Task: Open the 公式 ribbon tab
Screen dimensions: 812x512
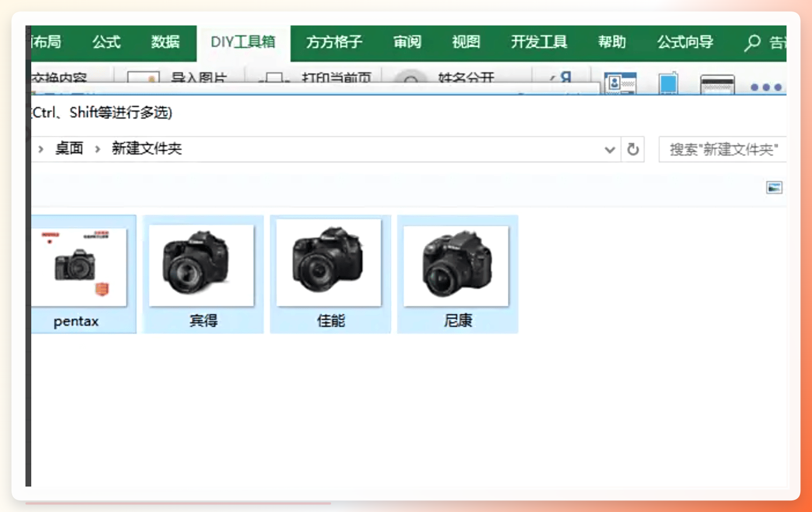Action: pyautogui.click(x=106, y=42)
